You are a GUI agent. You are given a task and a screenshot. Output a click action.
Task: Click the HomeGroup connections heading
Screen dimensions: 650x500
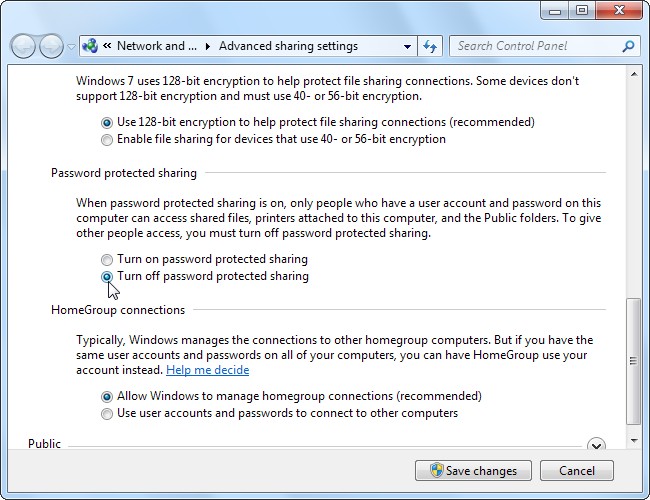[118, 310]
